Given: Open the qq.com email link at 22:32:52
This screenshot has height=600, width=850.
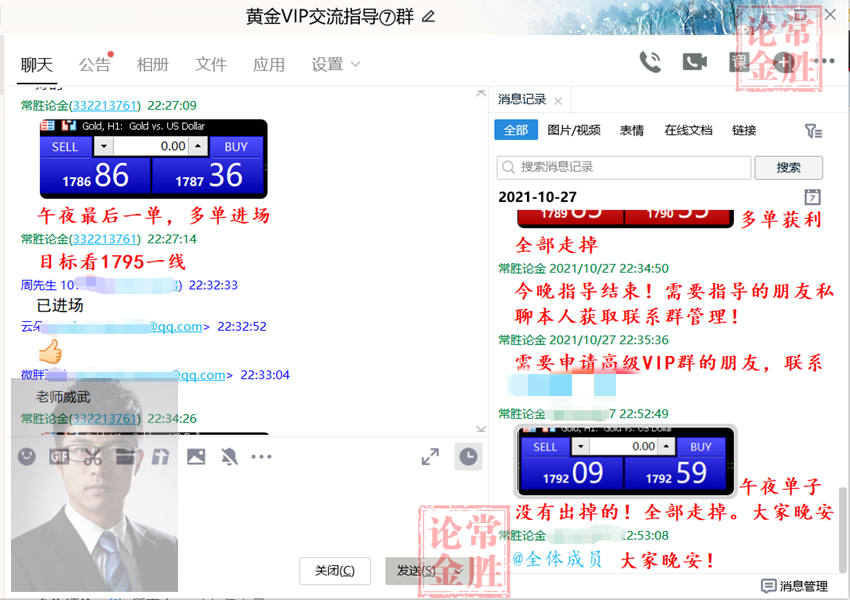Looking at the screenshot, I should [x=176, y=326].
